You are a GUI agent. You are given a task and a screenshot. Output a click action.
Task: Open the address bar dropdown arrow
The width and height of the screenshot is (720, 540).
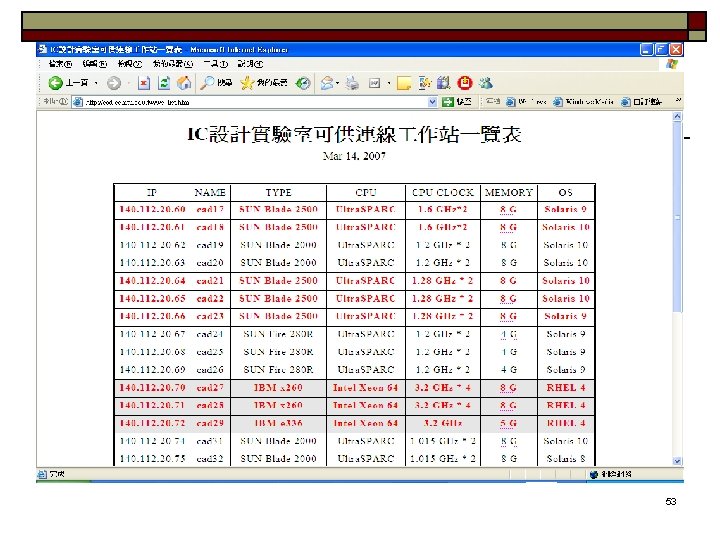pyautogui.click(x=432, y=102)
